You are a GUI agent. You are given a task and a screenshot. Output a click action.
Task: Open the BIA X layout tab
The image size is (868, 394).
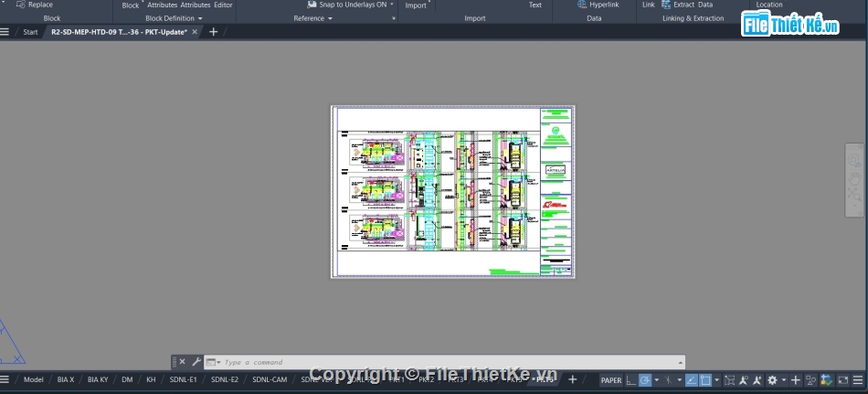[x=65, y=379]
